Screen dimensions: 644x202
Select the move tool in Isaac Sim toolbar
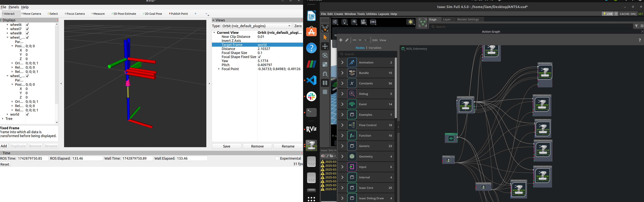point(325,46)
